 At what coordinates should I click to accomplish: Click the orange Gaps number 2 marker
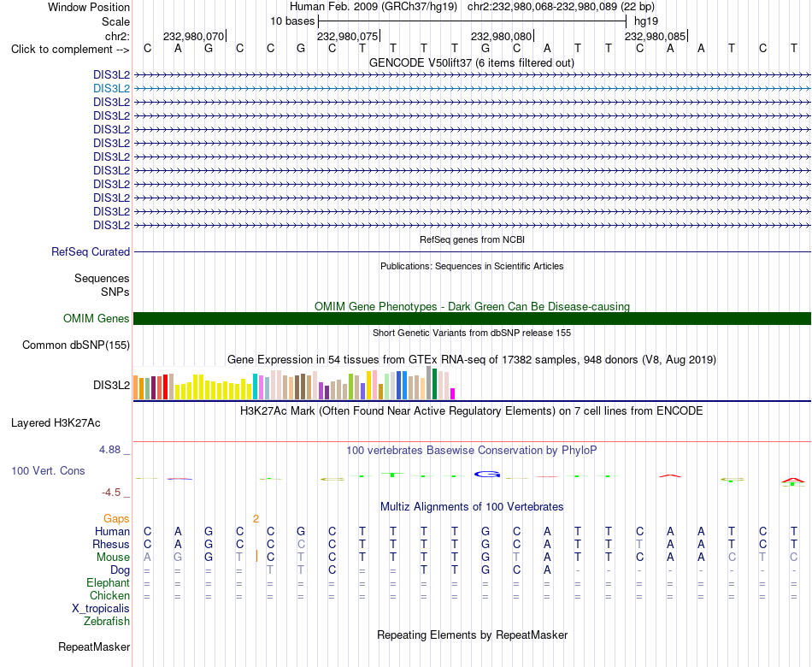256,518
